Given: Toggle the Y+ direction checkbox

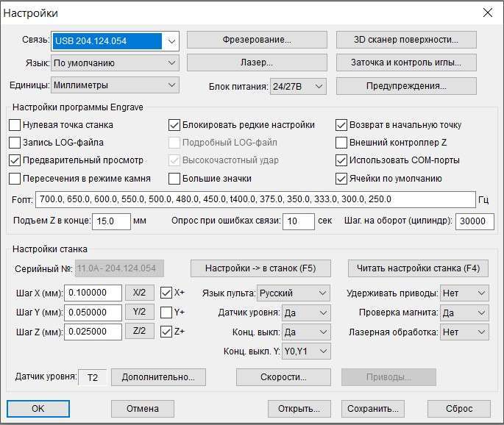Looking at the screenshot, I should pyautogui.click(x=167, y=312).
